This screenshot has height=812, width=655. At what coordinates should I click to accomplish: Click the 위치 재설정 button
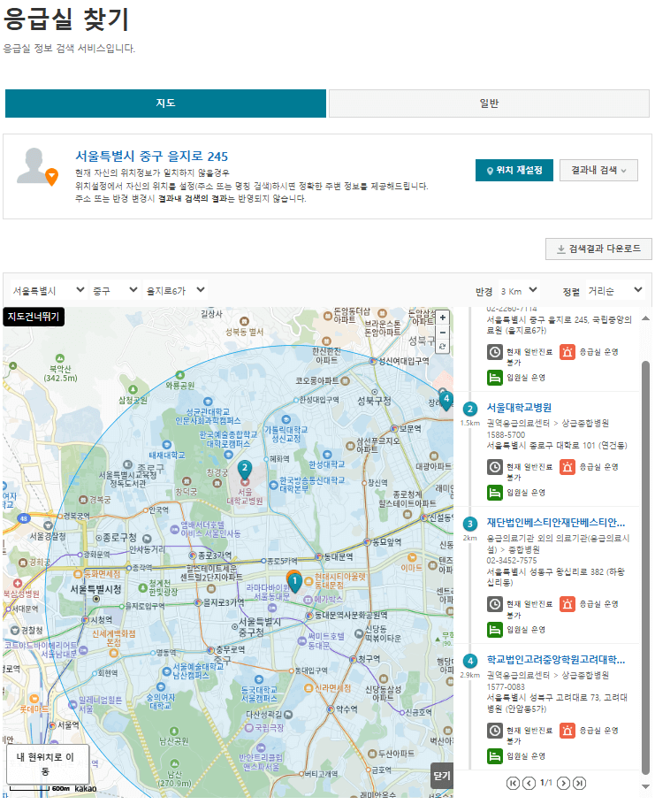514,170
